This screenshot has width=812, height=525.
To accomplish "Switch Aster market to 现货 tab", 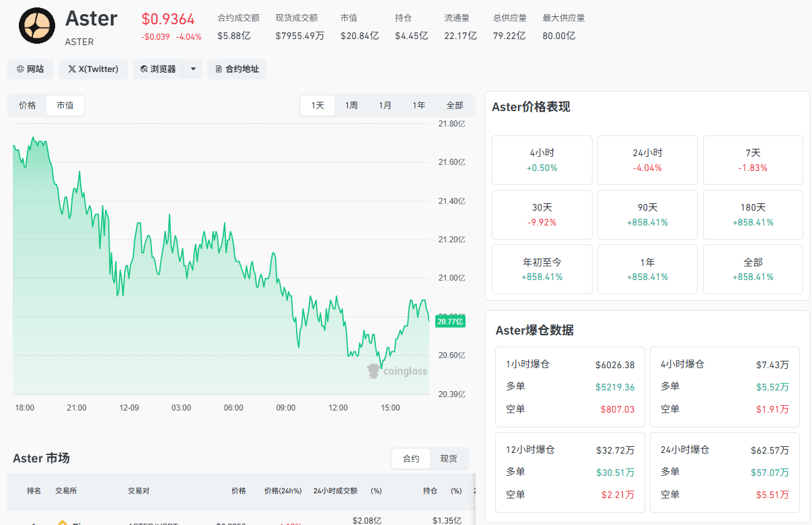I will pos(449,458).
